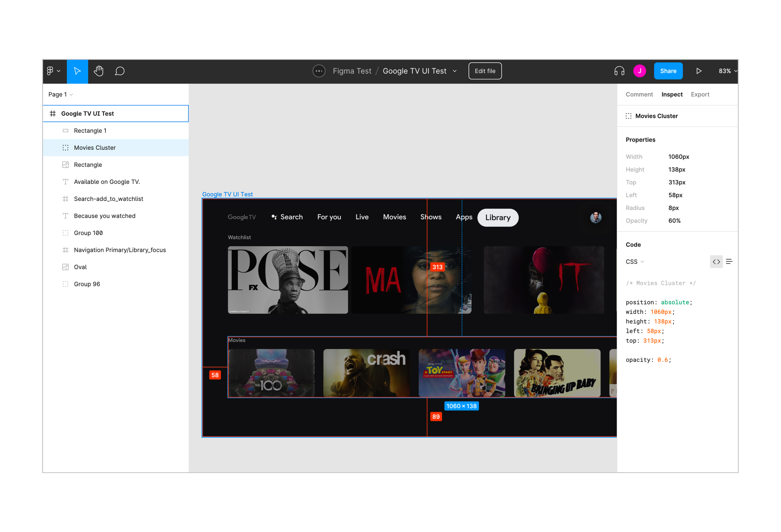Click the Opacity value 60%

coord(674,221)
